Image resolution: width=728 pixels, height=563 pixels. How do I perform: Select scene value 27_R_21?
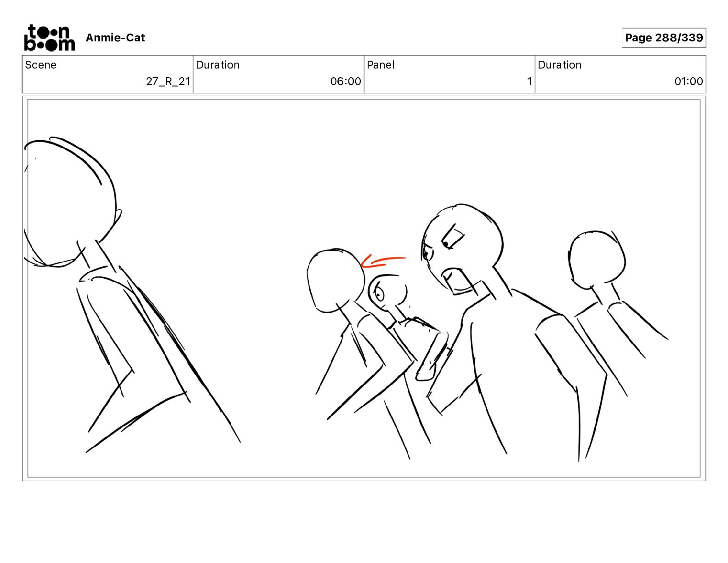[168, 81]
